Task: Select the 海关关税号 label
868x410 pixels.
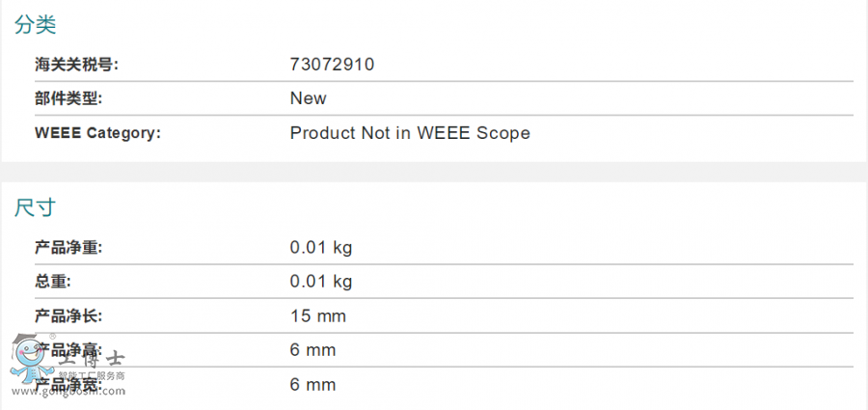Action: coord(76,65)
